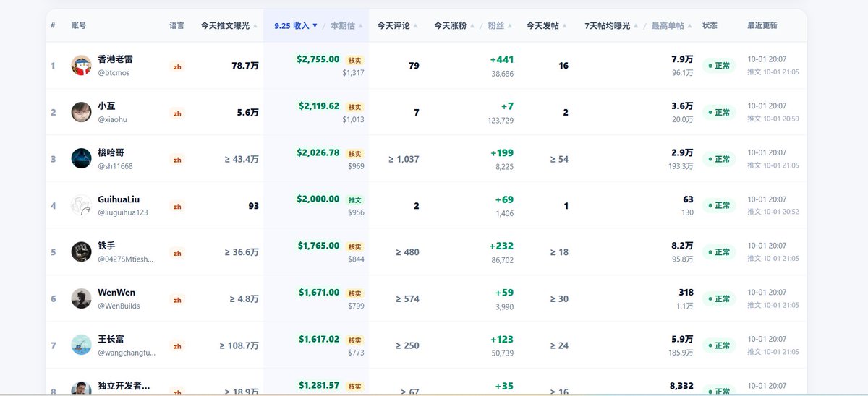Click the 状态 column header
The height and width of the screenshot is (396, 868).
[x=710, y=25]
